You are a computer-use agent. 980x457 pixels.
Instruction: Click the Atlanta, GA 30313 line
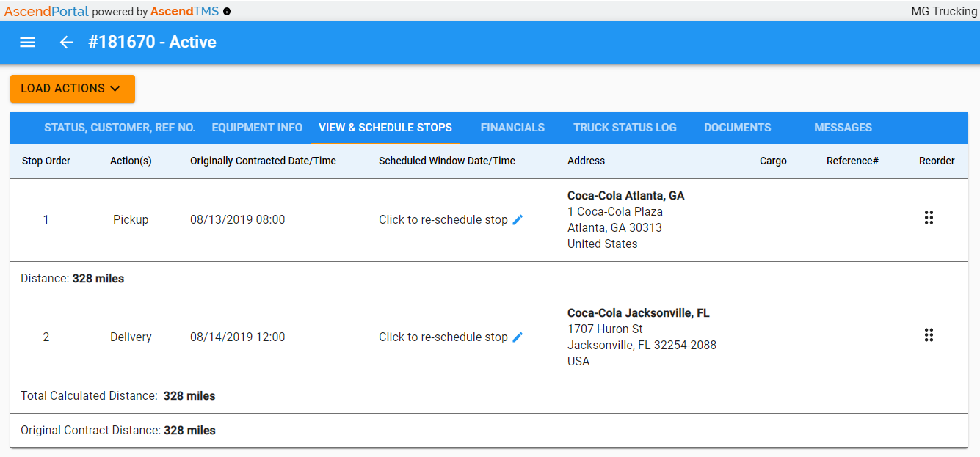point(614,227)
